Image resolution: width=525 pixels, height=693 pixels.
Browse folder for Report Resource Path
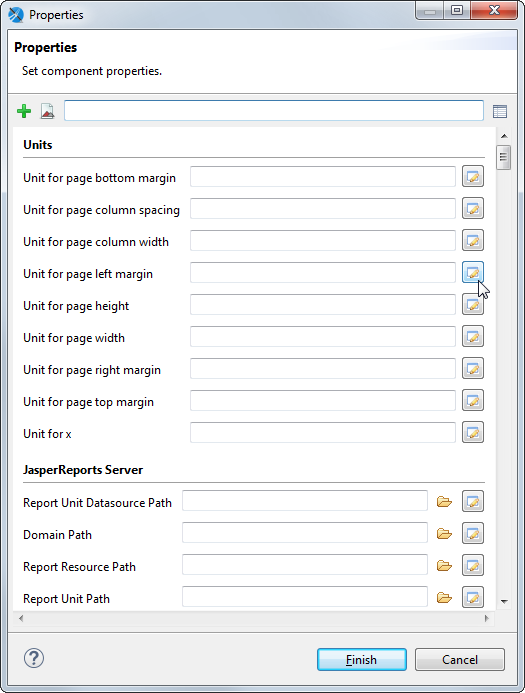444,565
